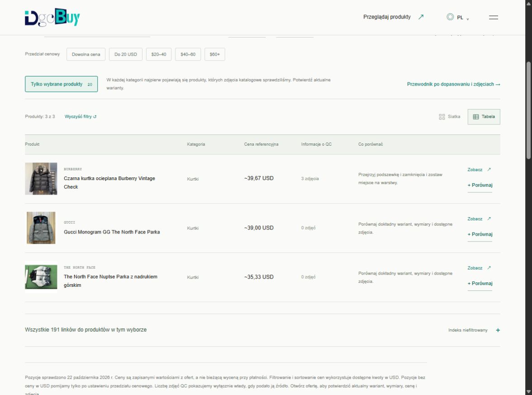The image size is (532, 395).
Task: Click Zobacz for the Burberry jacket
Action: pyautogui.click(x=479, y=169)
